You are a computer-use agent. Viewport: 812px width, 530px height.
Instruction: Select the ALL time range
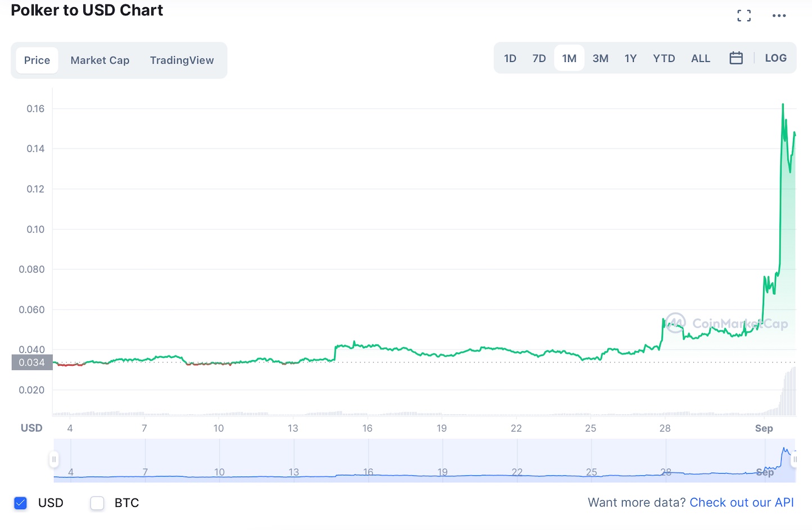pos(701,59)
